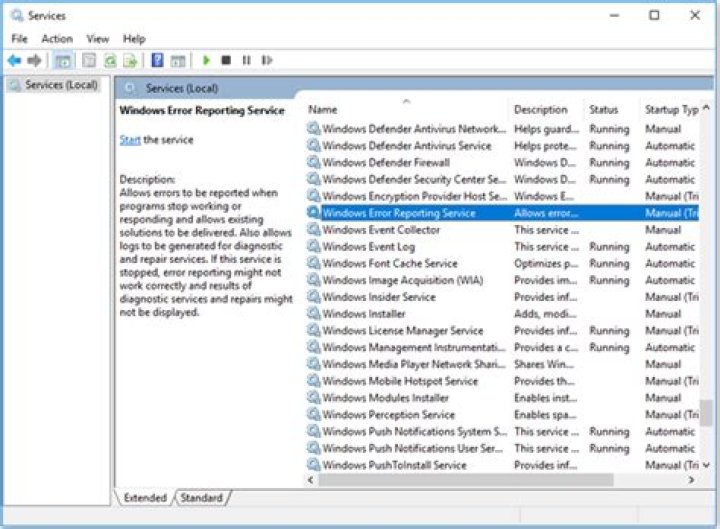The height and width of the screenshot is (529, 720).
Task: Click gear icon of Windows Defender Antivirus Network row
Action: [x=313, y=128]
